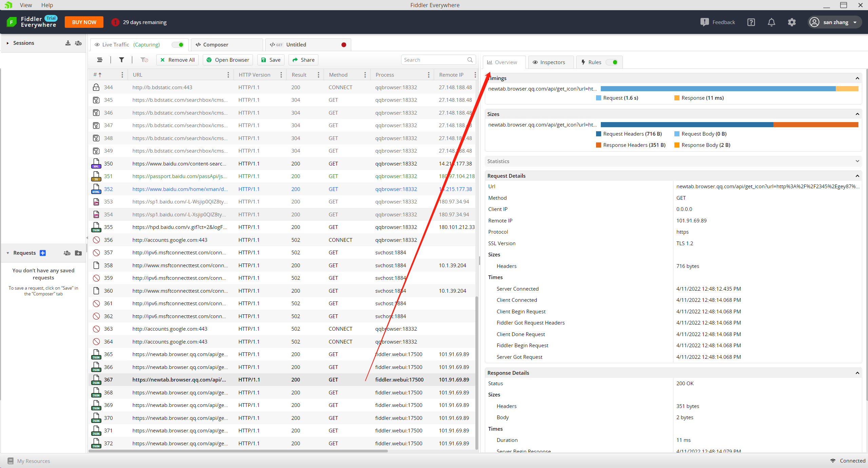Click the JSON icon on row 365

click(96, 354)
